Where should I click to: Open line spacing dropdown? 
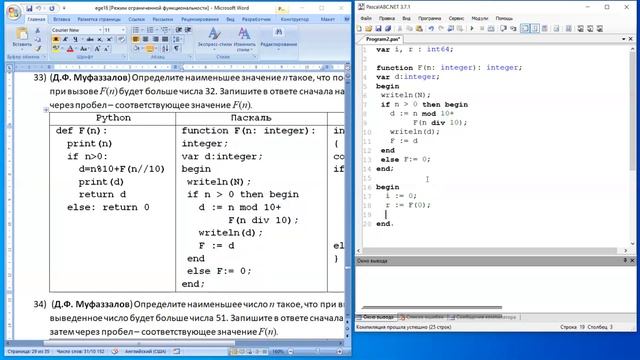177,39
